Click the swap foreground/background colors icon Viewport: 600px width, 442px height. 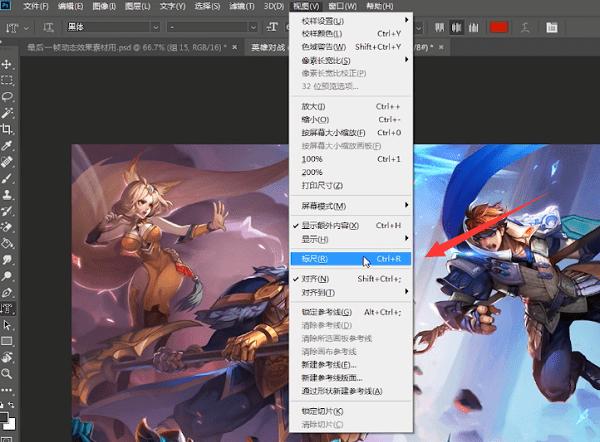pos(11,404)
